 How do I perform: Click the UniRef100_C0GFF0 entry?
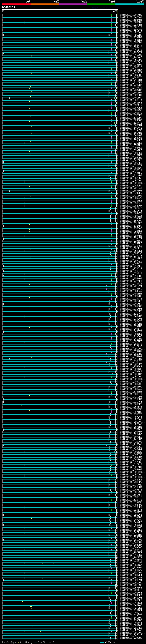[x=131, y=304]
